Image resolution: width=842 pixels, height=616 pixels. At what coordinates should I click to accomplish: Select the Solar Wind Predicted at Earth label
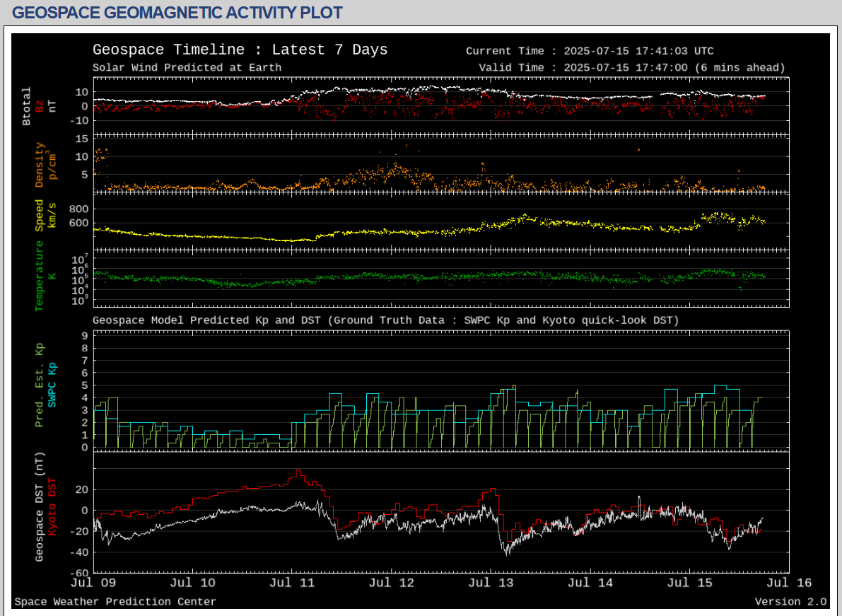pos(187,68)
